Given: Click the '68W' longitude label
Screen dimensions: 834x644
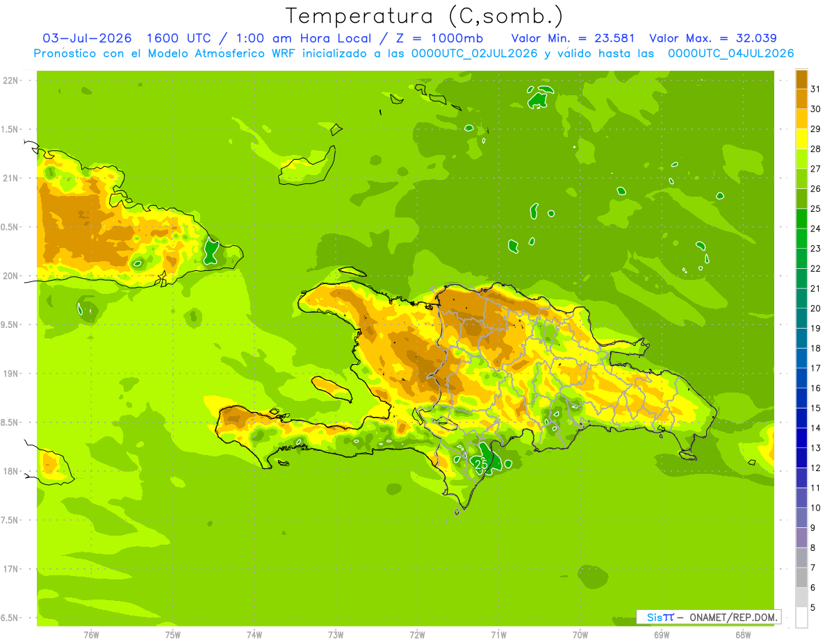Looking at the screenshot, I should 743,634.
